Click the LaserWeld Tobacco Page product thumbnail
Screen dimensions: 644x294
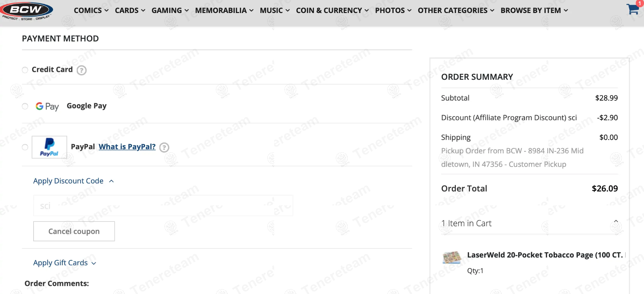pos(452,257)
